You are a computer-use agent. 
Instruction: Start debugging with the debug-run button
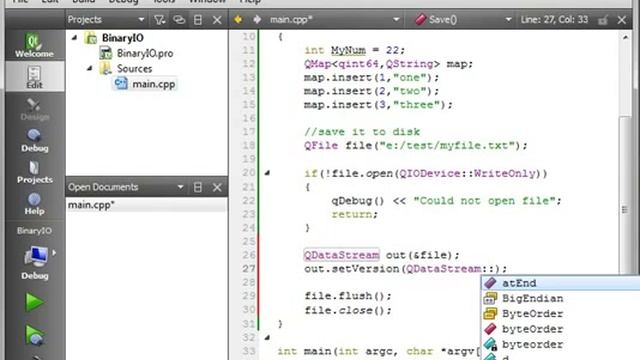coord(34,335)
